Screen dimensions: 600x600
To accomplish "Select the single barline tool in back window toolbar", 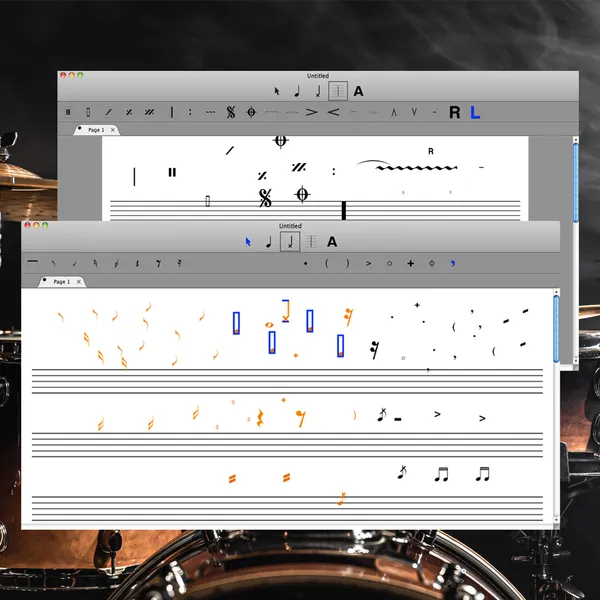I will pos(172,112).
